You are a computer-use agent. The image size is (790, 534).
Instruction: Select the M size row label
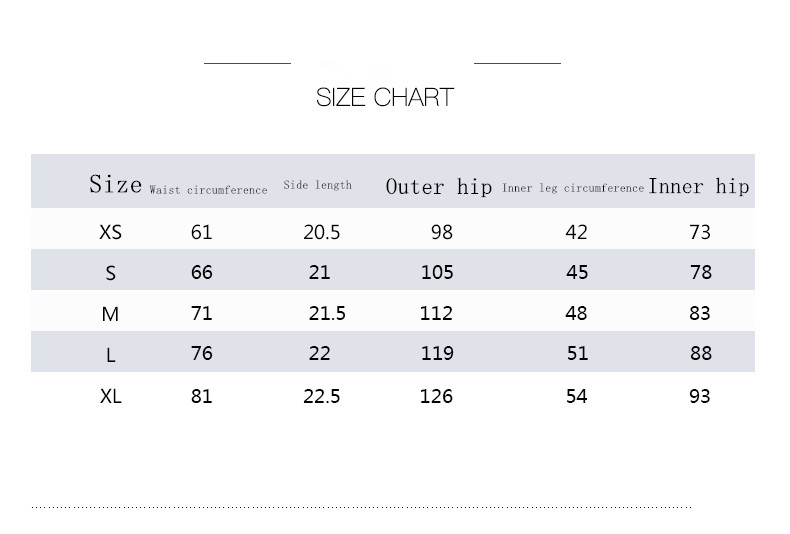point(110,314)
